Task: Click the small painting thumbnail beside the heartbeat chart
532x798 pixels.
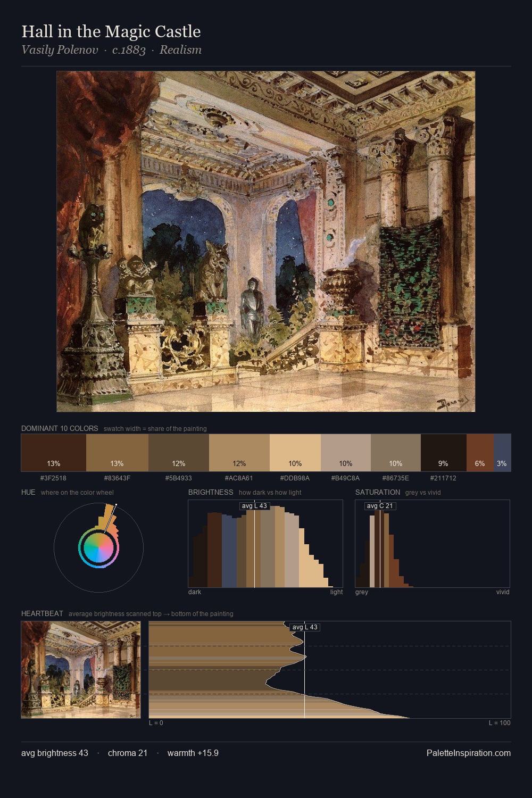Action: click(x=81, y=670)
